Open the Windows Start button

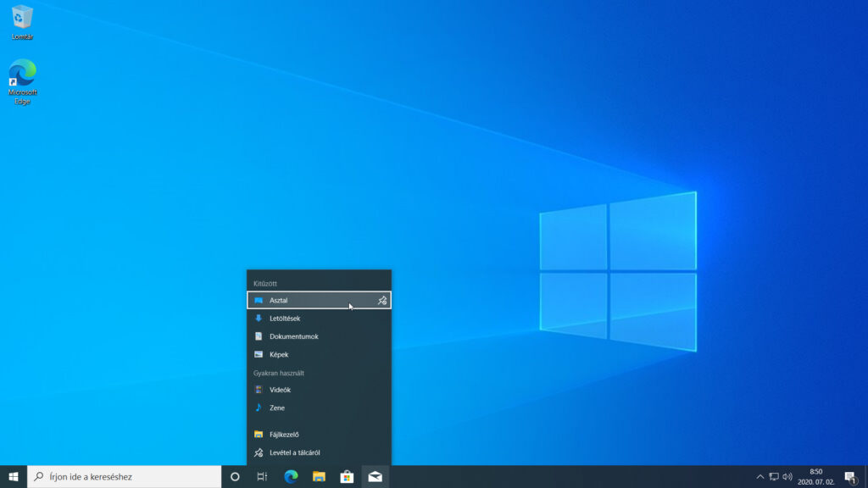pos(14,476)
